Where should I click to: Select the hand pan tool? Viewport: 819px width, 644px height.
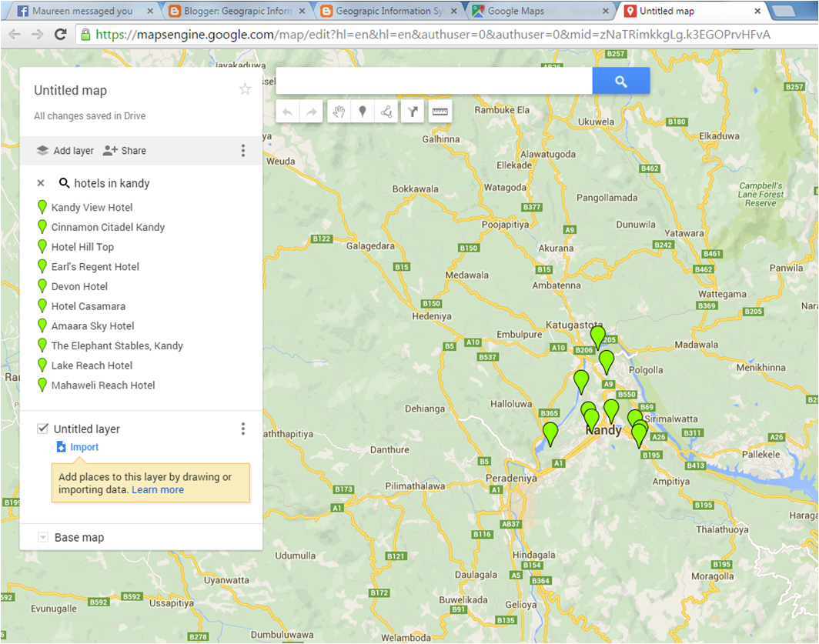point(339,112)
